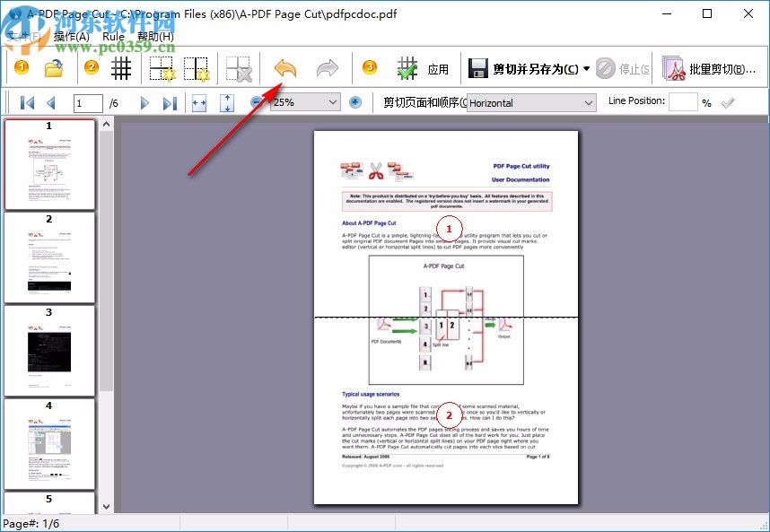Add a vertical split line

(x=198, y=67)
